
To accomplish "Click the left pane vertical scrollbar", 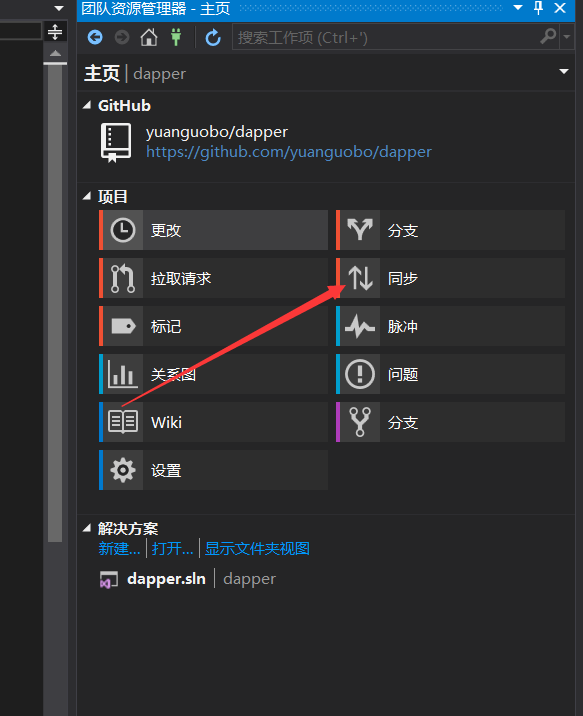I will coord(55,301).
